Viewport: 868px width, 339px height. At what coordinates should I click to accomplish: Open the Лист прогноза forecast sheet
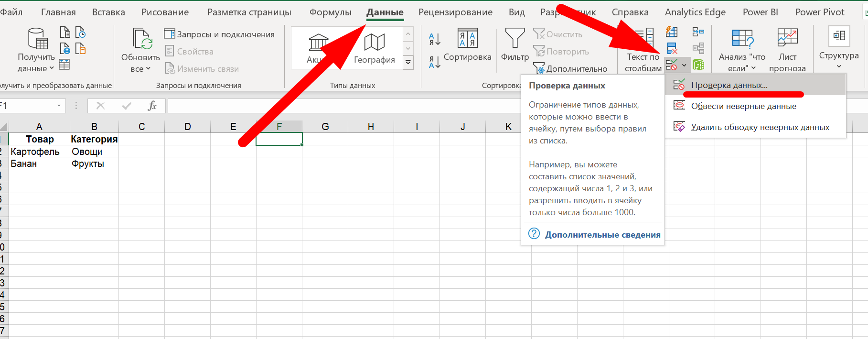[787, 50]
